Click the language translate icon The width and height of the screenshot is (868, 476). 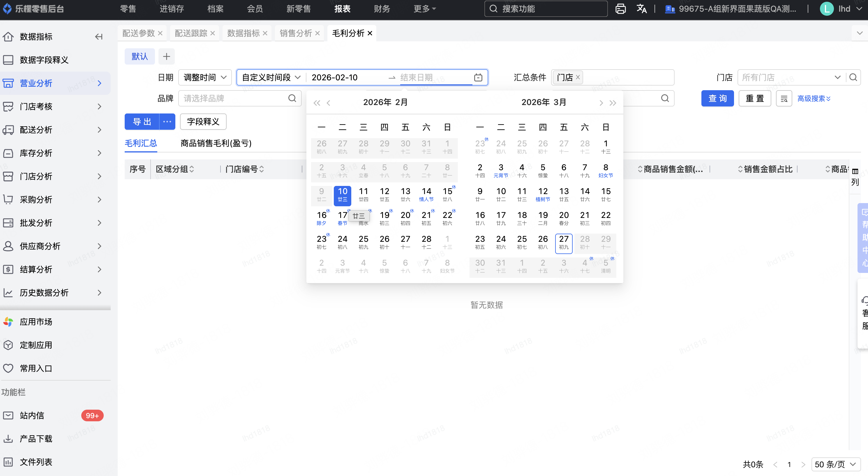tap(641, 9)
